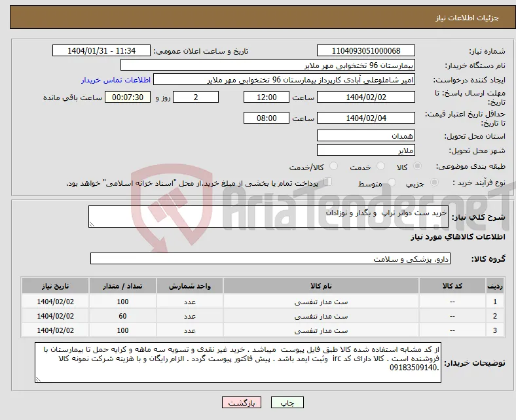
Task: Click the تعداد / مقدار column header
Action: pos(122,286)
